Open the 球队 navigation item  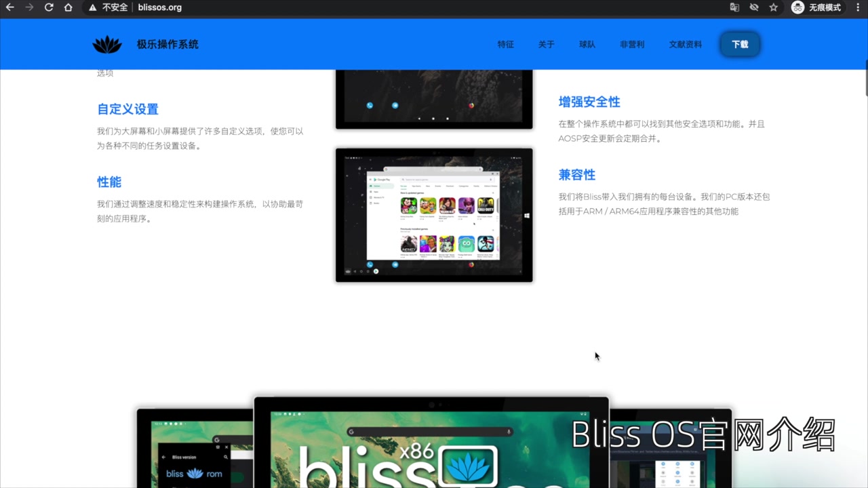coord(587,45)
